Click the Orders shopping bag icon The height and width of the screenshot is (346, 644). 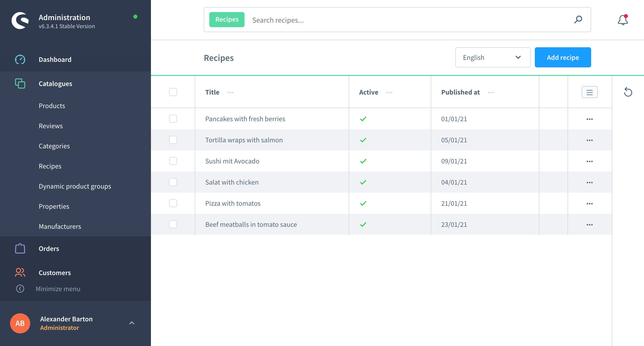coord(20,249)
